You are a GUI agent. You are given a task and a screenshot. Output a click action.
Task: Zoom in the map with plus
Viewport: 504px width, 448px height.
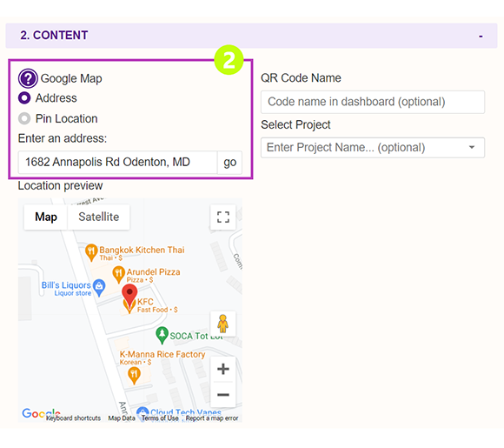point(223,369)
